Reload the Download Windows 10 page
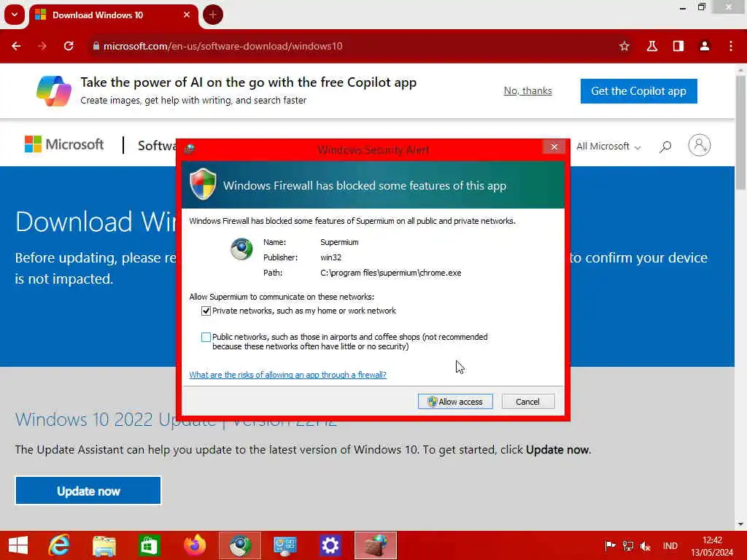 (69, 46)
